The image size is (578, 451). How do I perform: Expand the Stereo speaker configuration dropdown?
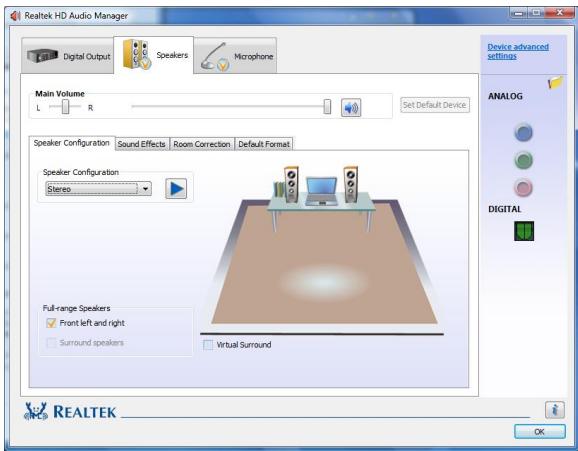tap(98, 189)
